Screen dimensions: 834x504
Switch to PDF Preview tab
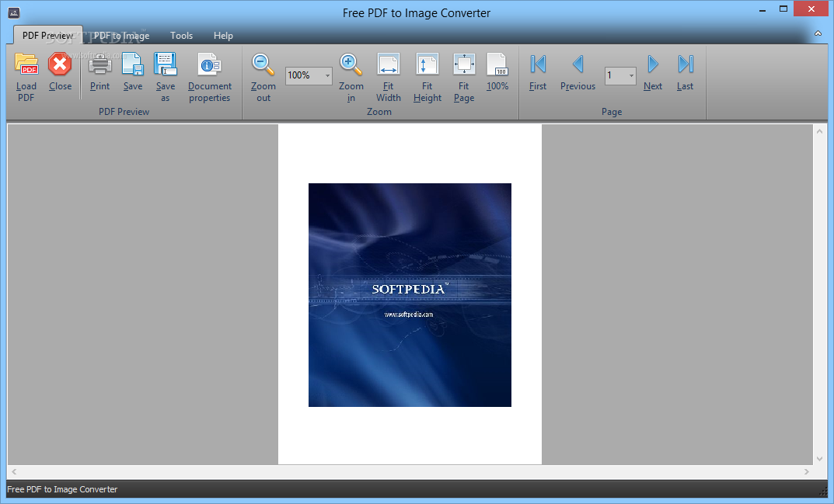tap(48, 35)
